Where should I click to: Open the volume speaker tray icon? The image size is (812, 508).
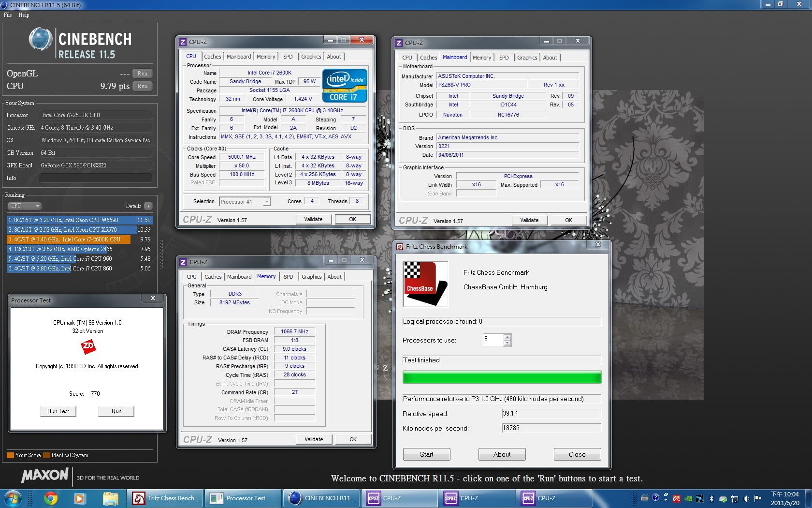click(x=746, y=498)
